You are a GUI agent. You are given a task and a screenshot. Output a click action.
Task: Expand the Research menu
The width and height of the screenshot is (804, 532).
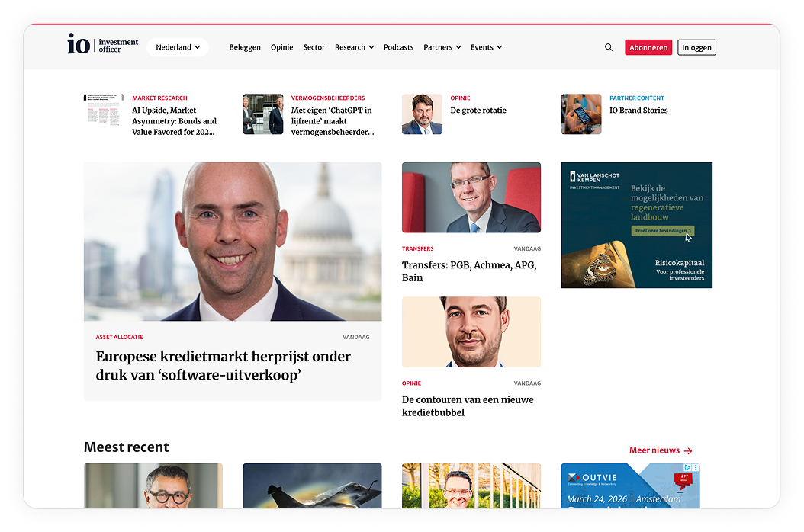pyautogui.click(x=354, y=47)
